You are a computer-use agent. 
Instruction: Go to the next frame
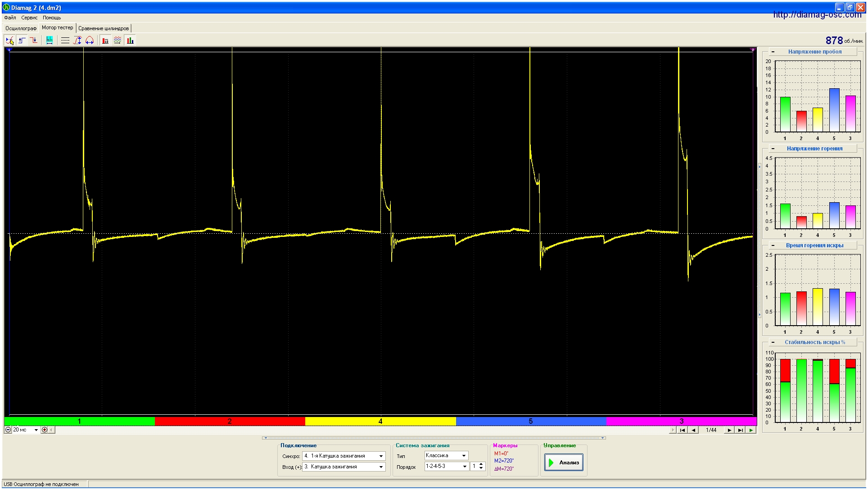[729, 430]
